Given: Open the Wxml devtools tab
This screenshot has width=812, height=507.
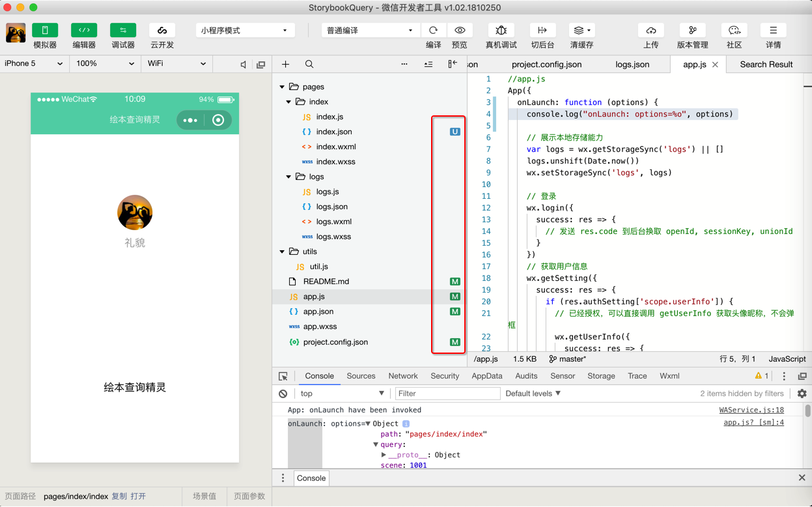Looking at the screenshot, I should pos(669,376).
